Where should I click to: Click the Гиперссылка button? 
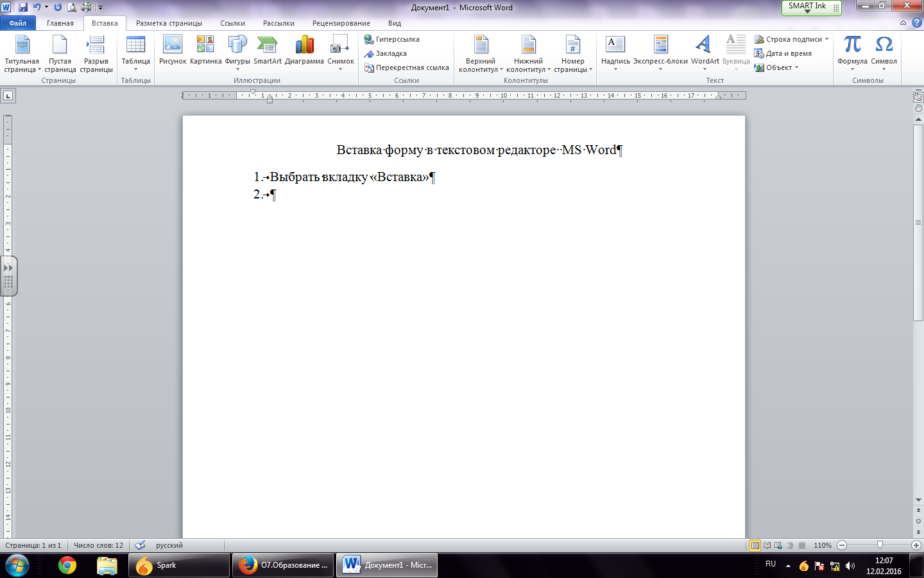(392, 39)
